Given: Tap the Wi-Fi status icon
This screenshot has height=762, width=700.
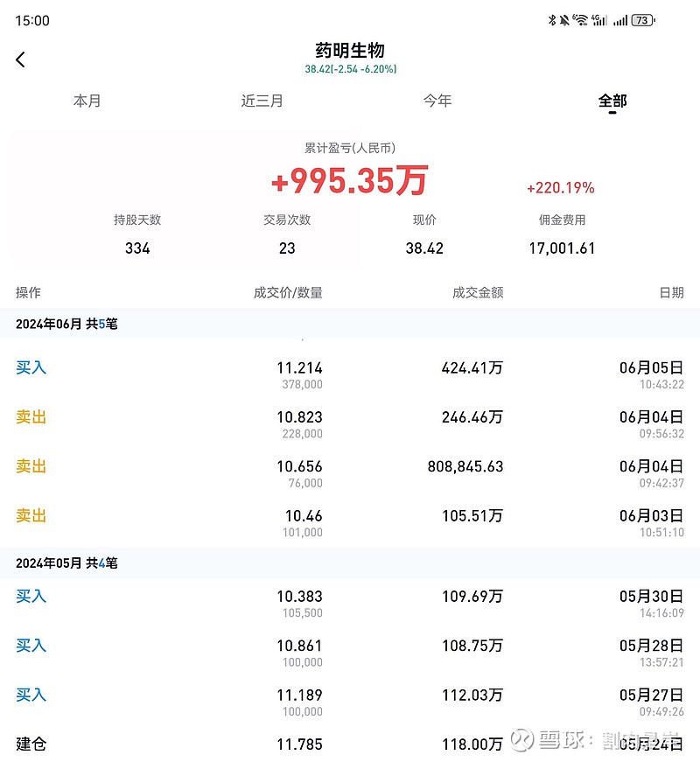Looking at the screenshot, I should coord(580,20).
